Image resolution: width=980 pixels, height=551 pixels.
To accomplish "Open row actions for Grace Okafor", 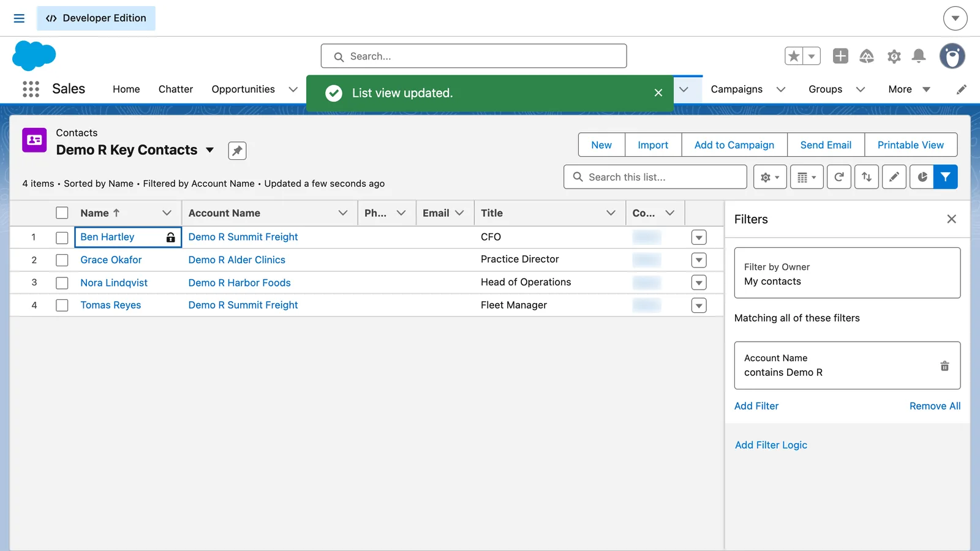I will (699, 260).
